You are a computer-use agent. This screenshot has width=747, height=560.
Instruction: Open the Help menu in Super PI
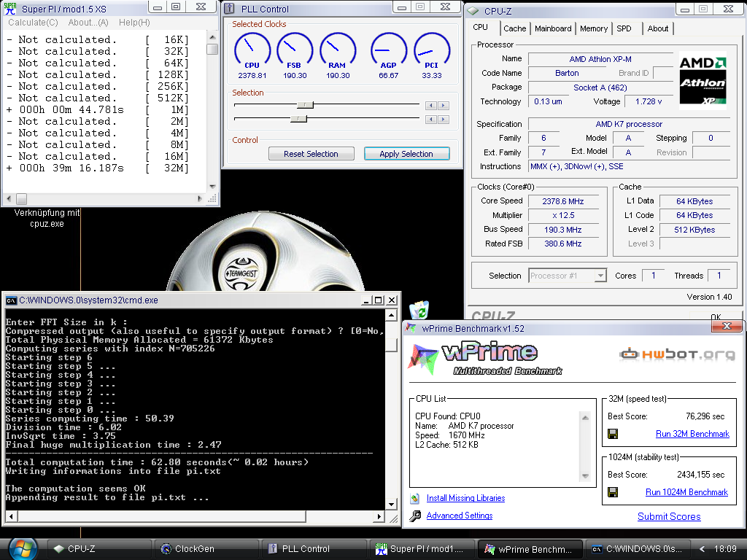(134, 23)
